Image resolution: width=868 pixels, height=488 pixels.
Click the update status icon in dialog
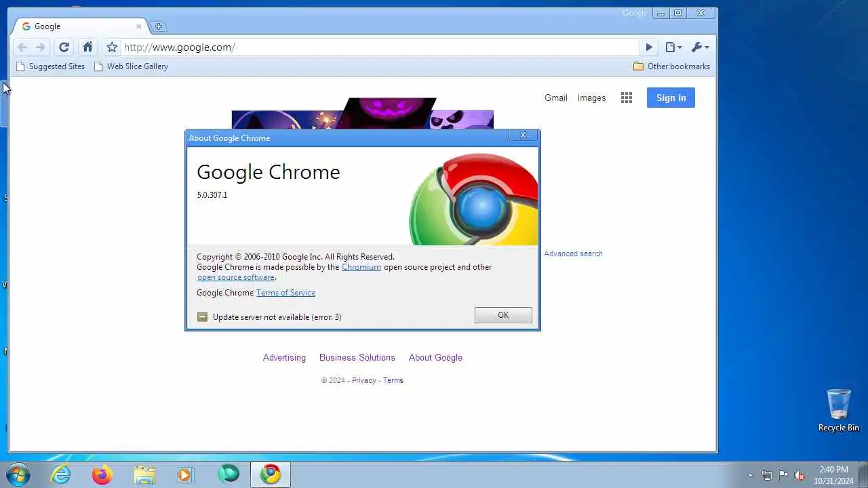[x=202, y=317]
